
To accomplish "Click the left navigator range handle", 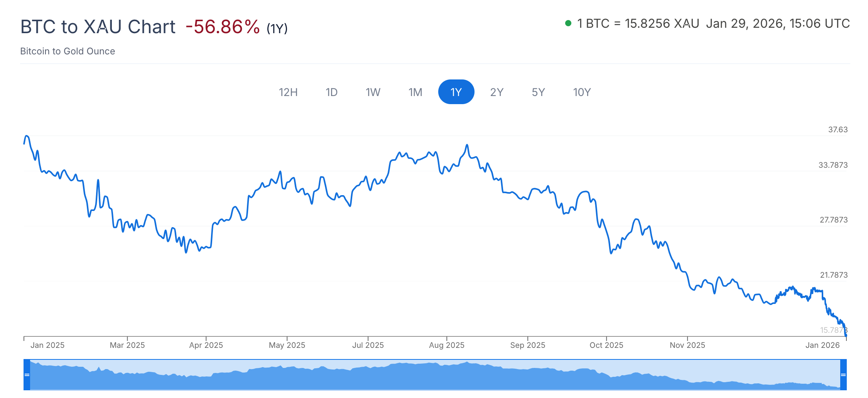I will click(27, 374).
